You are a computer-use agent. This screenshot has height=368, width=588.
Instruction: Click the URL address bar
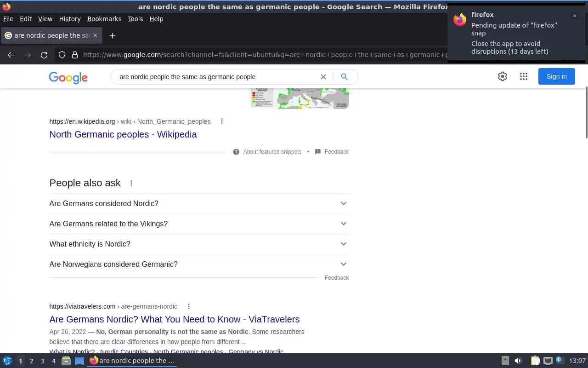click(264, 55)
